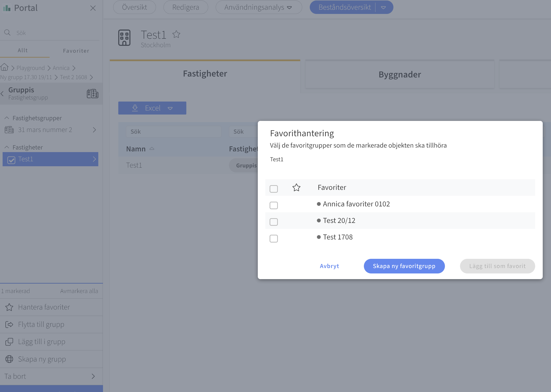Image resolution: width=551 pixels, height=392 pixels.
Task: Open the Redigera button
Action: pyautogui.click(x=186, y=7)
